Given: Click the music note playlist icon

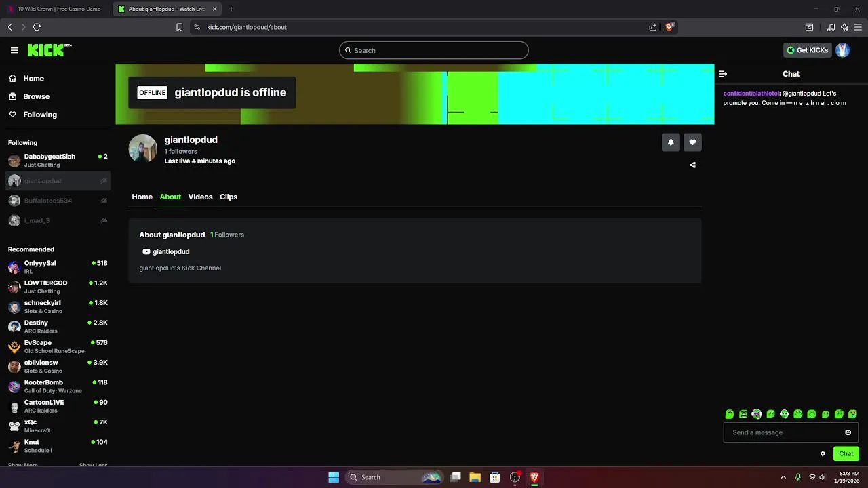Looking at the screenshot, I should 831,27.
